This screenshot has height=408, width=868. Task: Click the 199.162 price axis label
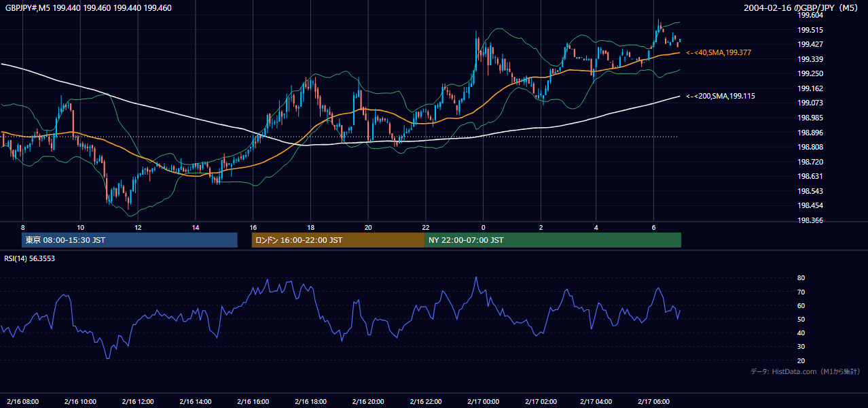(x=810, y=88)
